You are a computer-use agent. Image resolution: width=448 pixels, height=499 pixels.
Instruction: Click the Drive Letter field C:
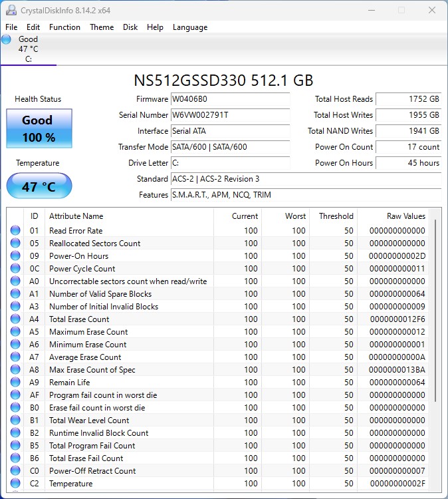(230, 162)
